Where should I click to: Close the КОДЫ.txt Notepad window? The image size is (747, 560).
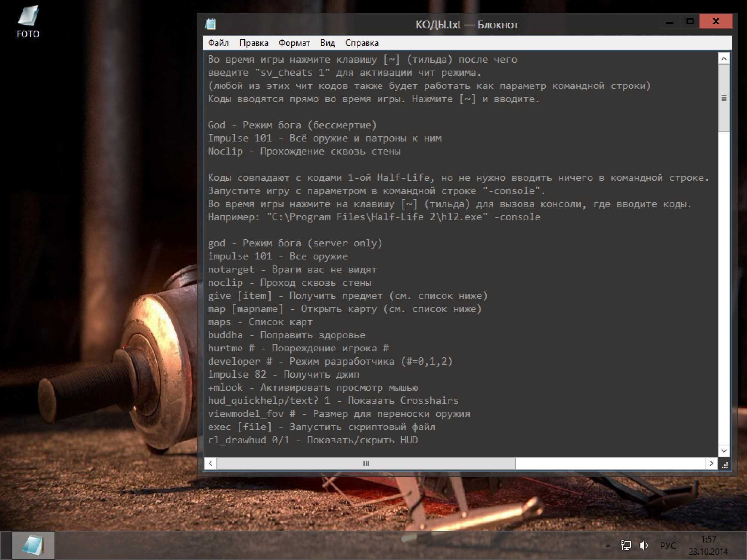[x=716, y=21]
